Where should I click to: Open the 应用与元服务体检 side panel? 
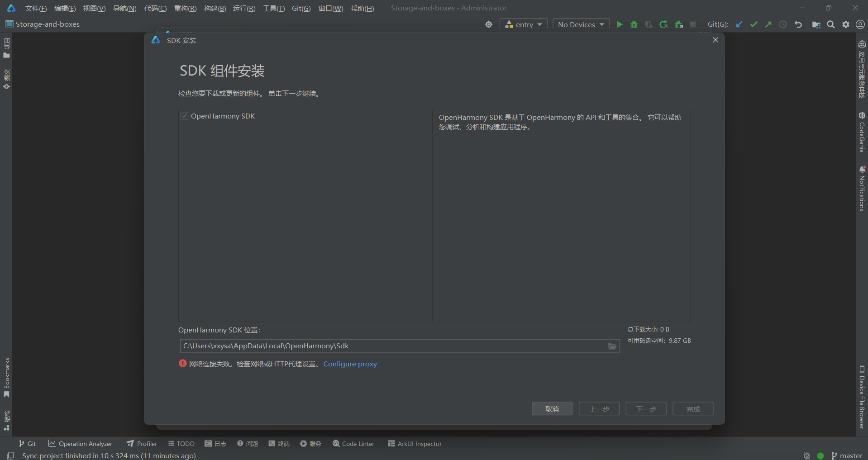coord(862,69)
